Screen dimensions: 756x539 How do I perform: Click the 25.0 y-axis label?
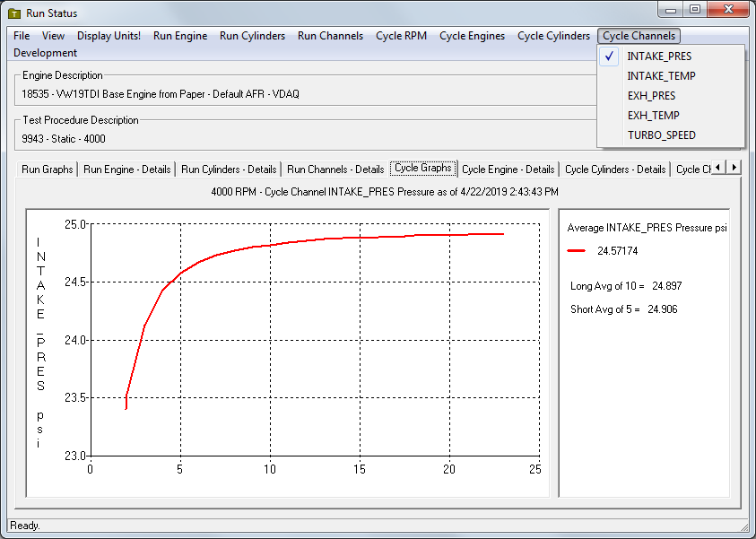[x=74, y=224]
